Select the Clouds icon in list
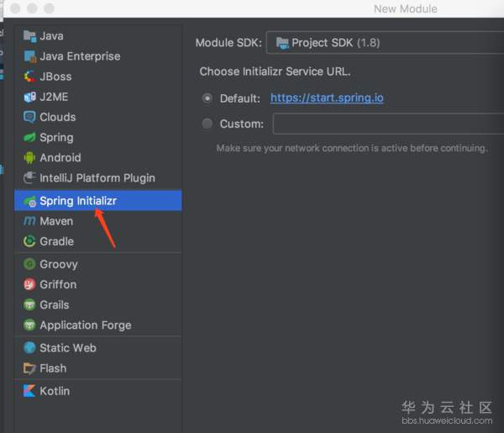Screen dimensions: 504x433 pyautogui.click(x=30, y=117)
